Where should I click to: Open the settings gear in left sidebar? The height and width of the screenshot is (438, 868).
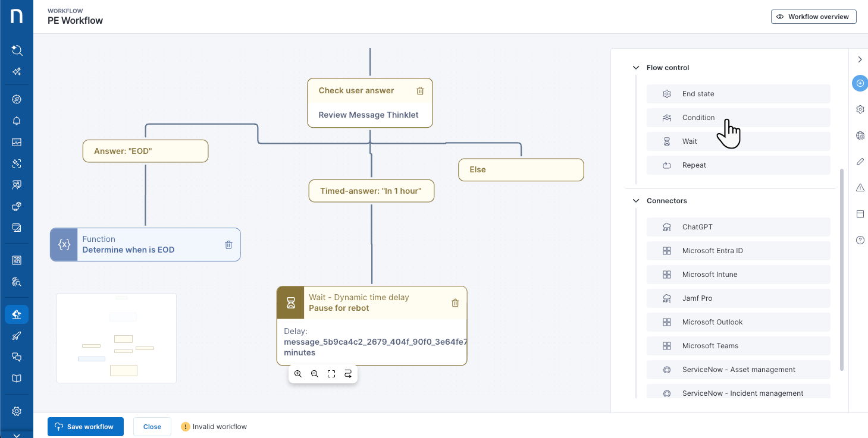[17, 411]
